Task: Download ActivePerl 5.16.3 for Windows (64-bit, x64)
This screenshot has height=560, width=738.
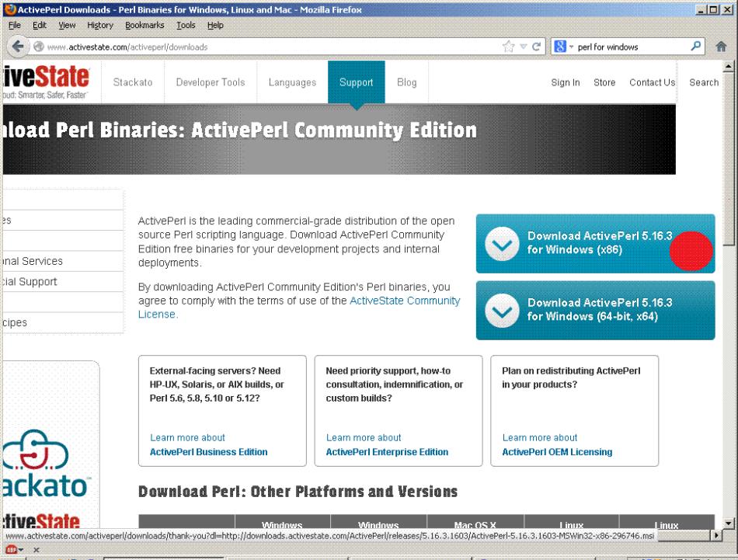Action: (595, 311)
